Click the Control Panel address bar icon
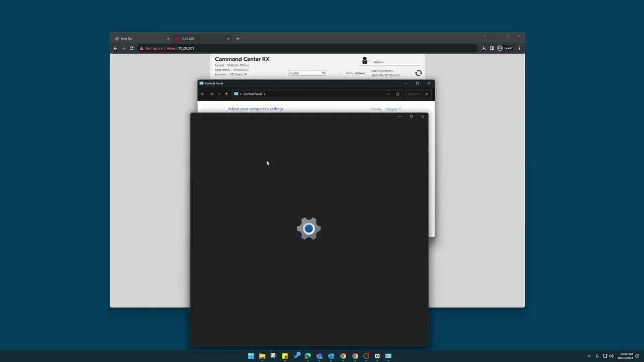Screen dimensions: 644x362 click(x=236, y=94)
